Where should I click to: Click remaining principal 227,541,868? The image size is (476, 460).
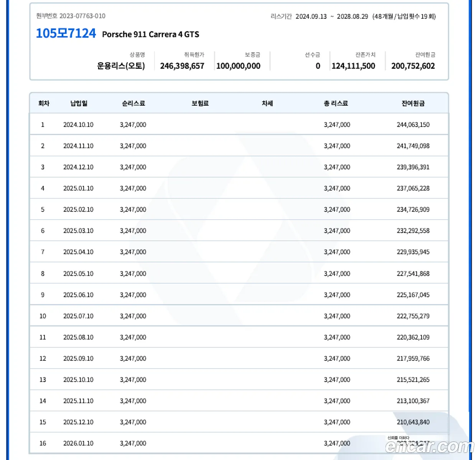pos(413,274)
